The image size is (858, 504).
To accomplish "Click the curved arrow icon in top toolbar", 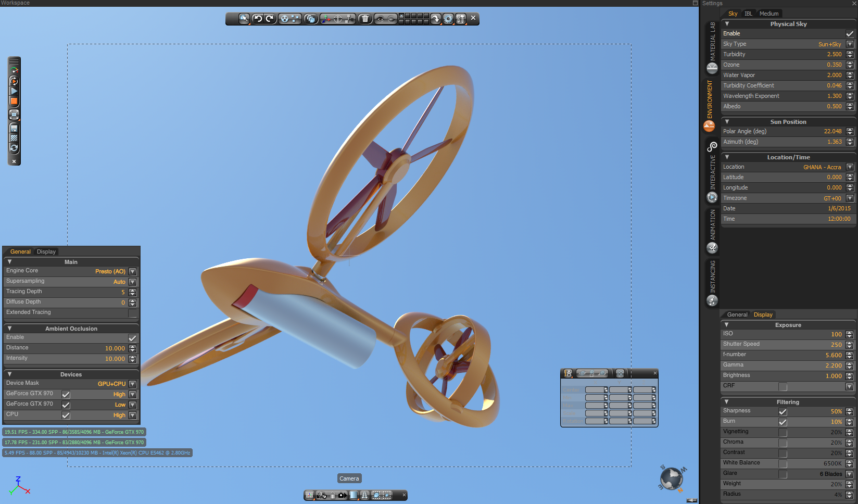I will click(436, 19).
